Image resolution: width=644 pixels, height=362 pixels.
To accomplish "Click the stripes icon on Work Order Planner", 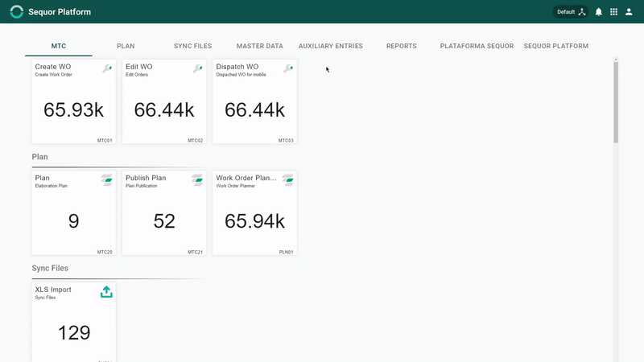I will pos(288,180).
